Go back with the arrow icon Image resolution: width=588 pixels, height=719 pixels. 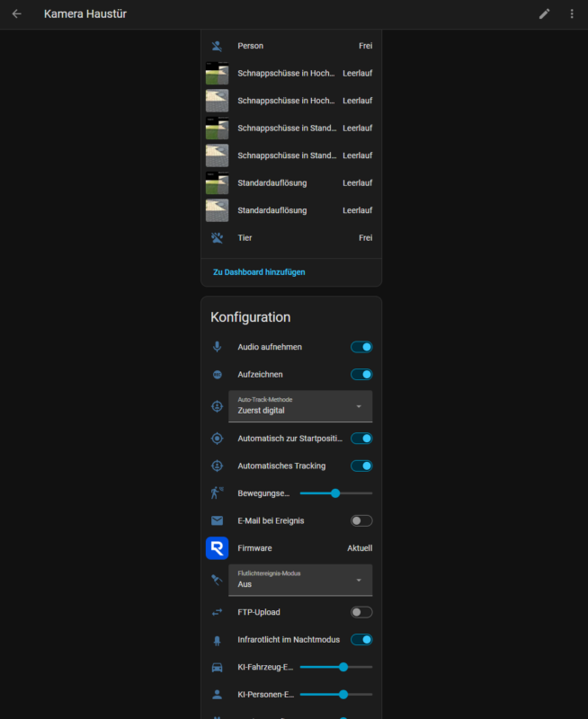16,13
